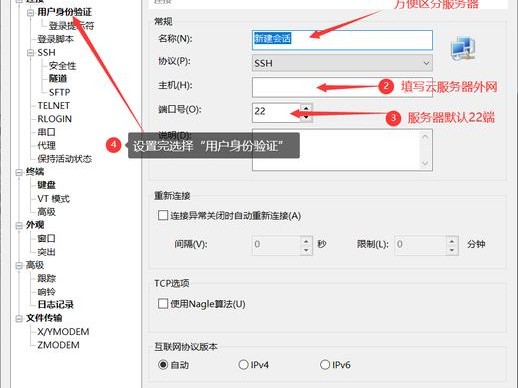Select the 自动 protocol version radio
518x388 pixels.
163,365
